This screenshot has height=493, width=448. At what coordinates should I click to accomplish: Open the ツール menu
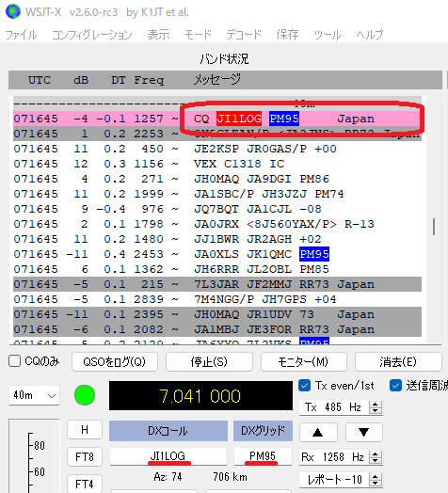[328, 35]
